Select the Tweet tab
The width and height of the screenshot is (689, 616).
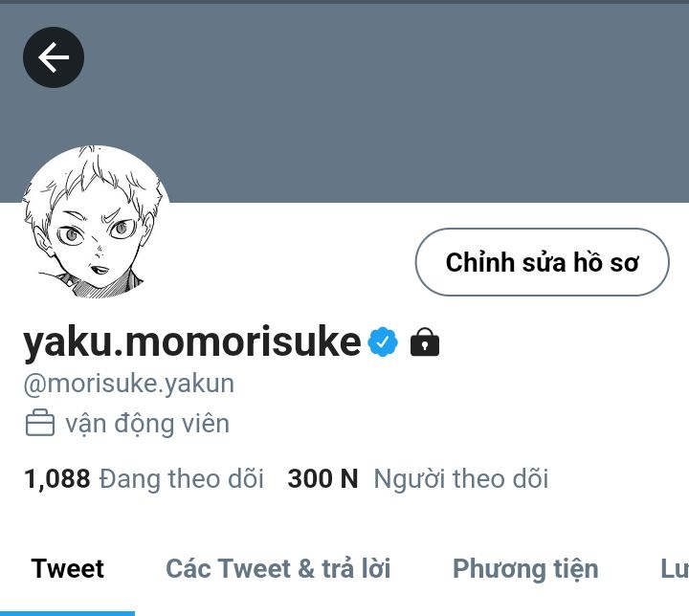pos(67,568)
